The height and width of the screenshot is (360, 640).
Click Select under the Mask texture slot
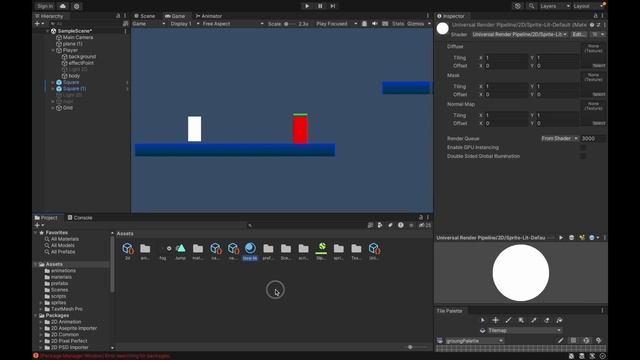599,94
